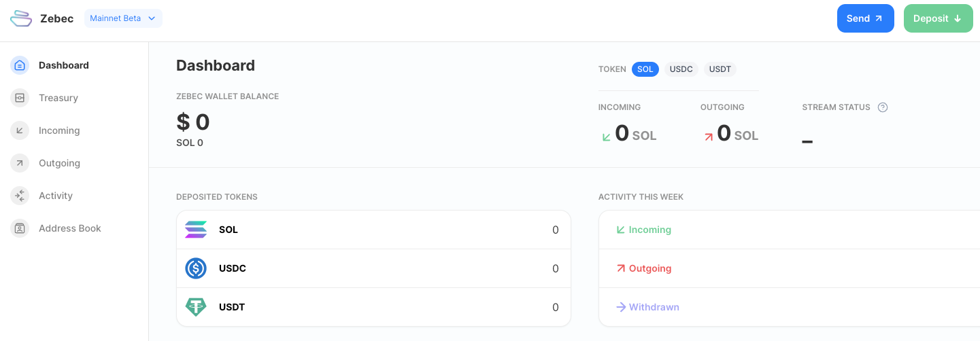This screenshot has width=980, height=341.
Task: Open Incoming in the sidebar
Action: [59, 130]
